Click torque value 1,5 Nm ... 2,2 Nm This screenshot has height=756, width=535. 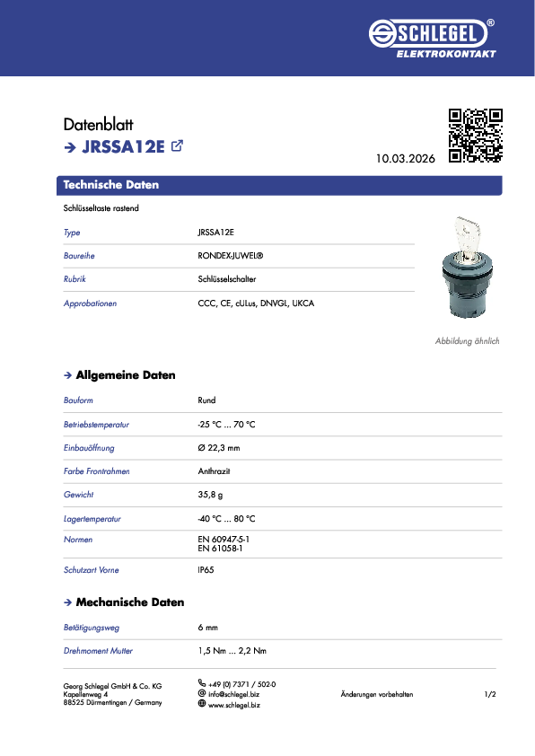(x=232, y=651)
